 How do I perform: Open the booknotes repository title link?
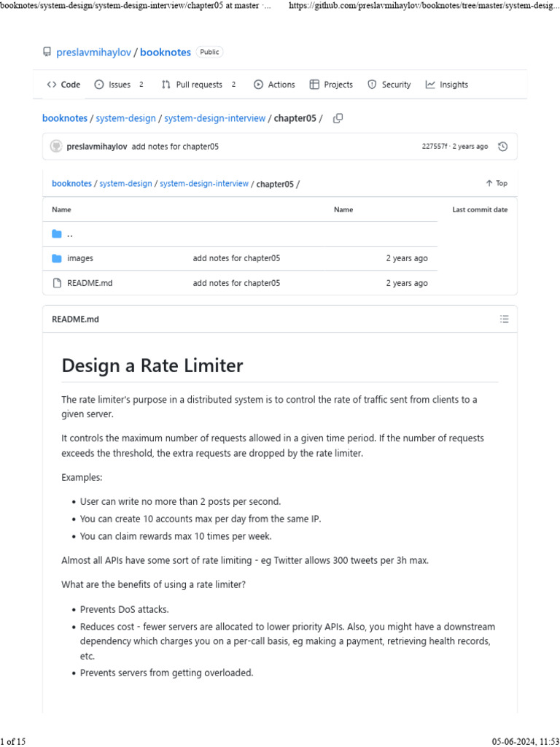point(166,53)
